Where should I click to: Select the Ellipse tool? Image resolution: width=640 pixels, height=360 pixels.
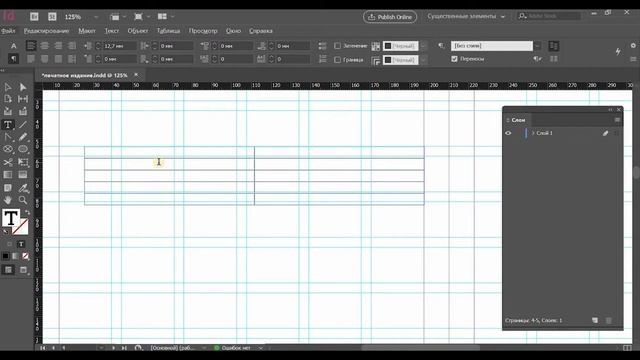click(x=23, y=149)
